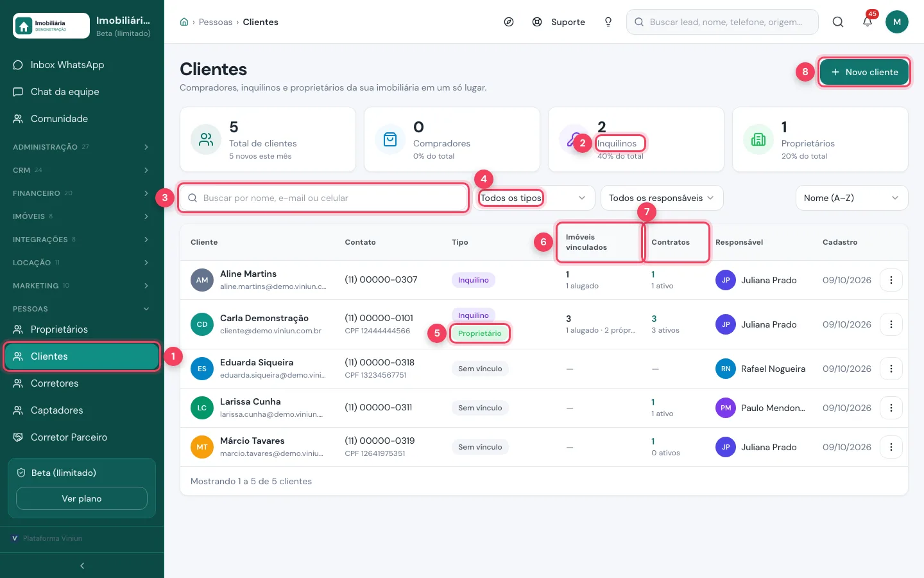Open Chat da equipe in sidebar
Screen dimensions: 924x578
[82, 92]
